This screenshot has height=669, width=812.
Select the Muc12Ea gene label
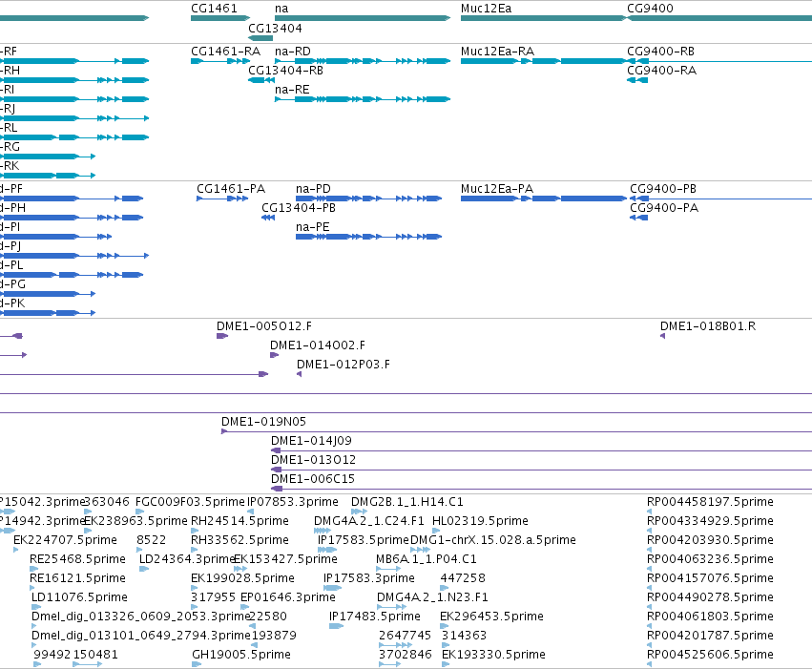pos(486,9)
